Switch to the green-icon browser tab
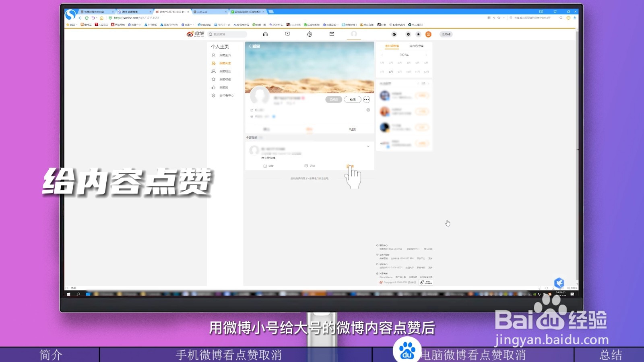This screenshot has width=644, height=362. (x=248, y=12)
